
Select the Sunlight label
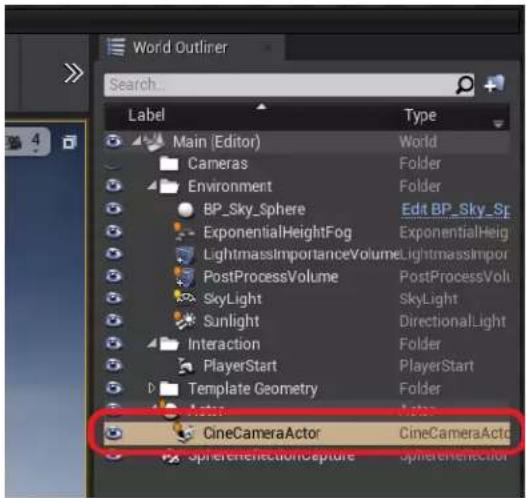(x=231, y=321)
